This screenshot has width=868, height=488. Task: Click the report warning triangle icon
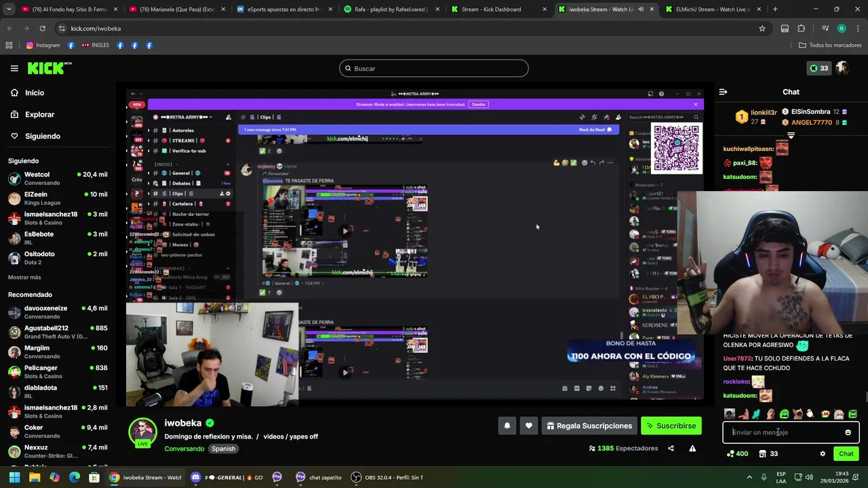[x=692, y=448]
